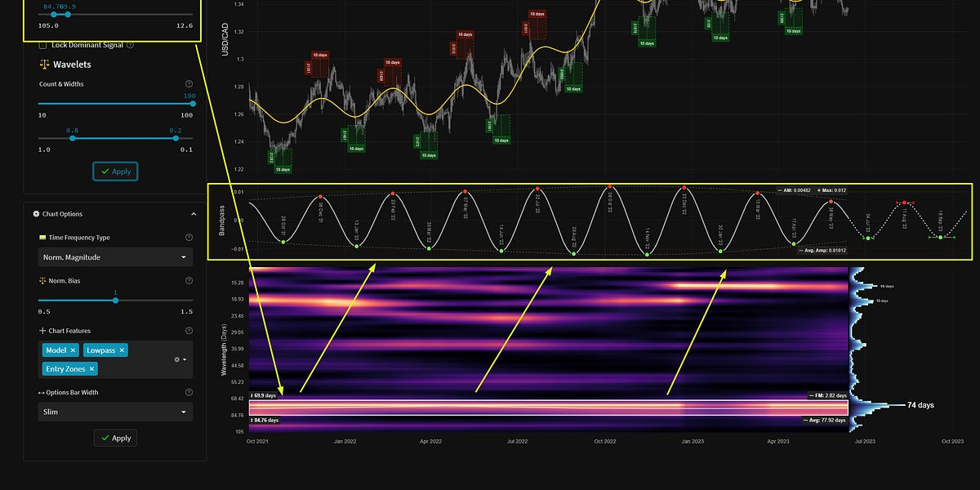Open the Norm. Magnitude dropdown
The height and width of the screenshot is (490, 980).
pyautogui.click(x=114, y=256)
